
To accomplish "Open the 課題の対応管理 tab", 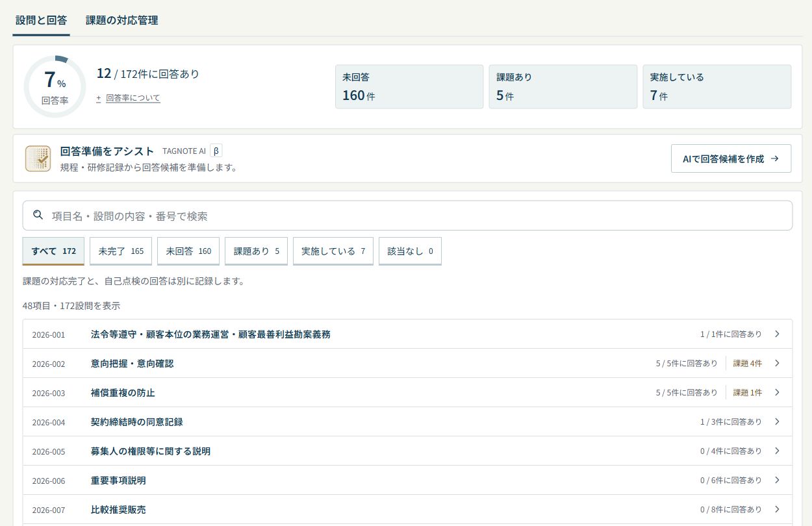I will tap(121, 20).
